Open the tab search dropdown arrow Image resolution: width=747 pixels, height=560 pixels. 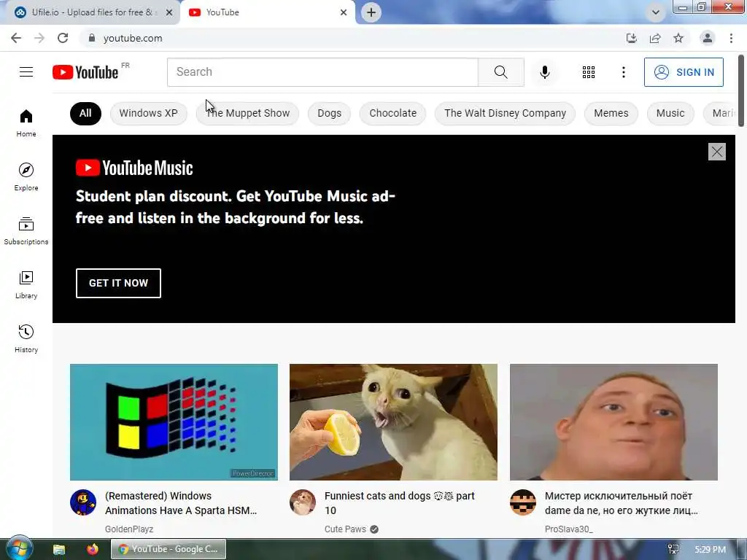click(656, 12)
